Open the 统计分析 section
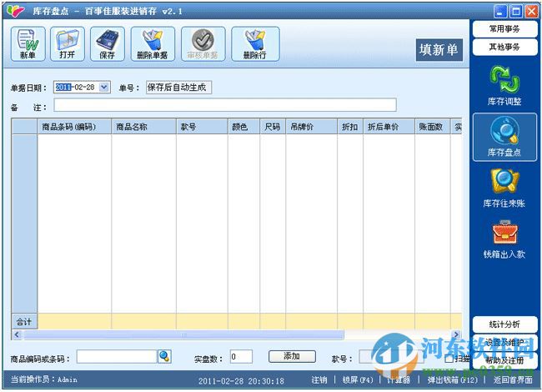 click(504, 324)
